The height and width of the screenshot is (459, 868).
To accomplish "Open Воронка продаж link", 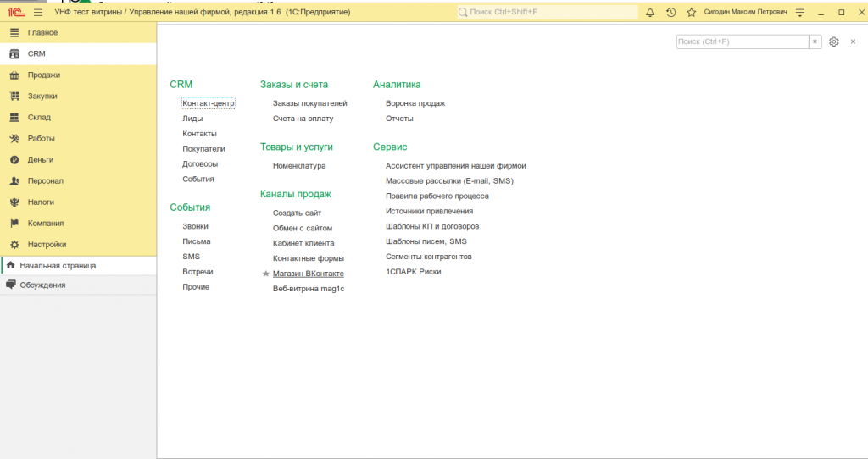I will (x=415, y=103).
